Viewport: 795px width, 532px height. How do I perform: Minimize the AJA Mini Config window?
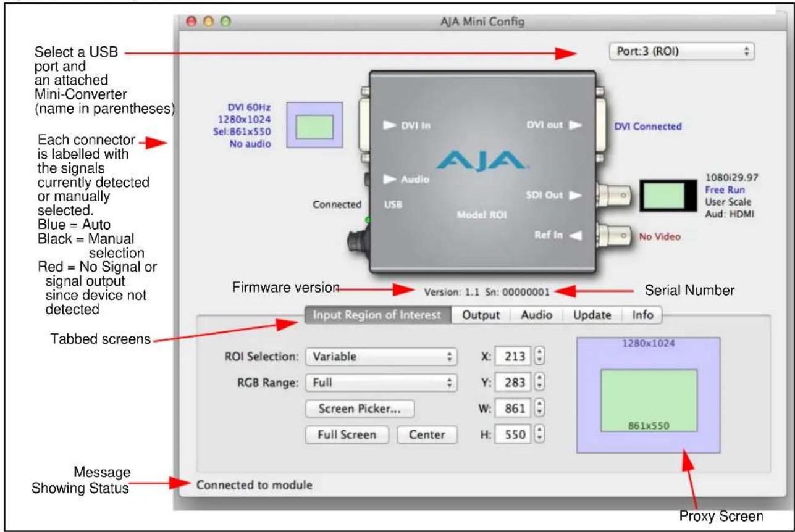(x=209, y=22)
